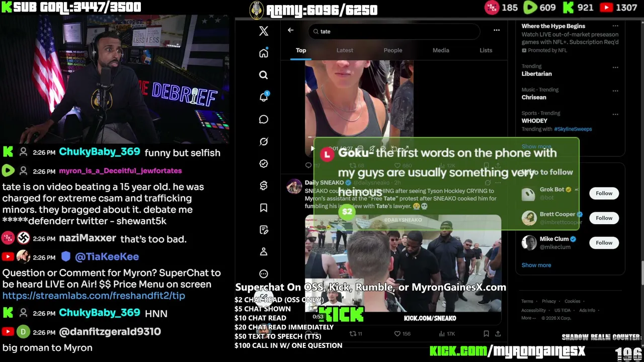Screen dimensions: 644x362
Task: Open the Privacy footer link
Action: point(549,301)
